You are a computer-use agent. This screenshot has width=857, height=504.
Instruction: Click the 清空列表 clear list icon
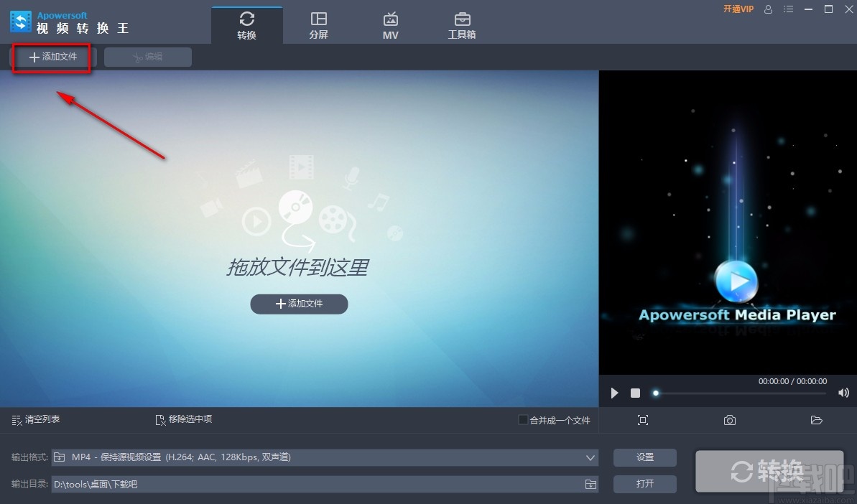[17, 419]
